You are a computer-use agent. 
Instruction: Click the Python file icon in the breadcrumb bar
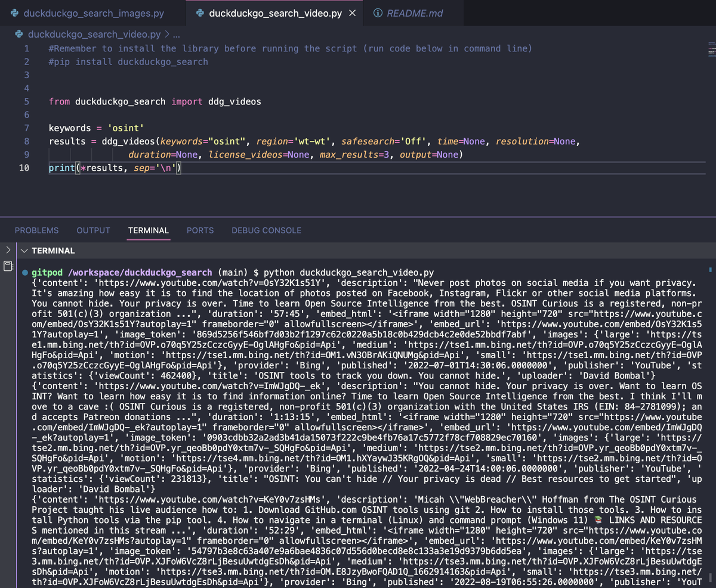pyautogui.click(x=18, y=34)
